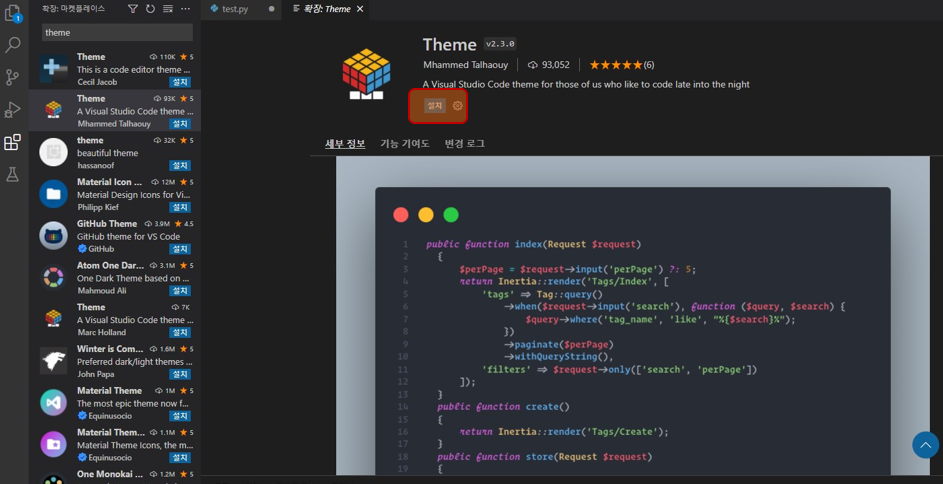Click the Theme title heading in details
This screenshot has height=484, width=943.
pos(449,44)
